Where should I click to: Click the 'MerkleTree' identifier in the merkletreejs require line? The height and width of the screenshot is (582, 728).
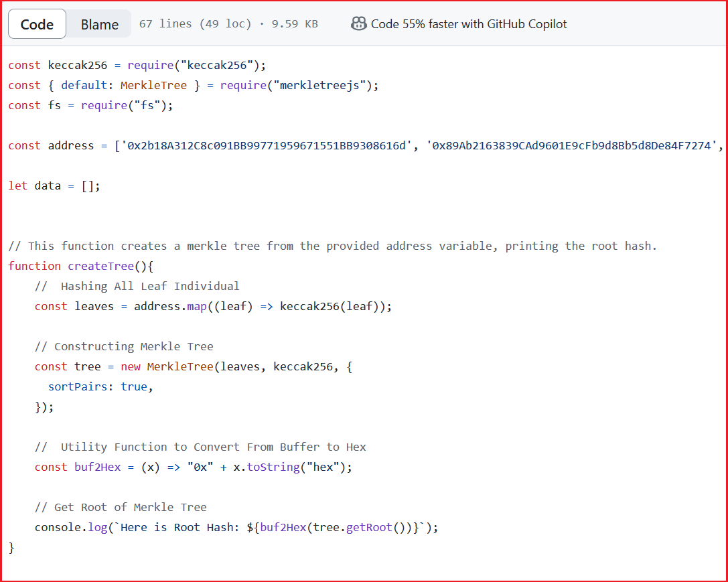coord(153,86)
